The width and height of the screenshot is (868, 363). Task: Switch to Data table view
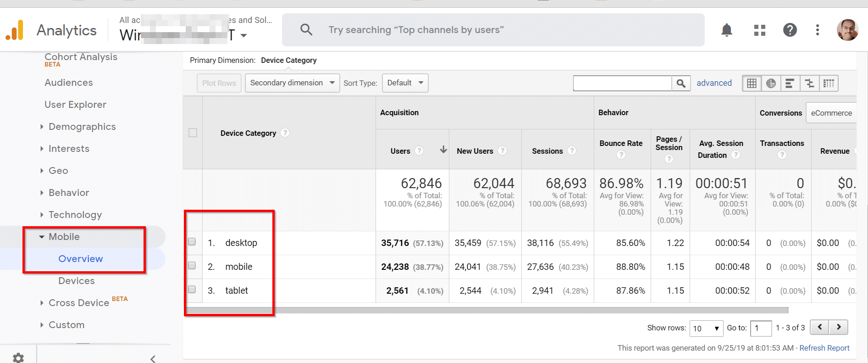[752, 83]
